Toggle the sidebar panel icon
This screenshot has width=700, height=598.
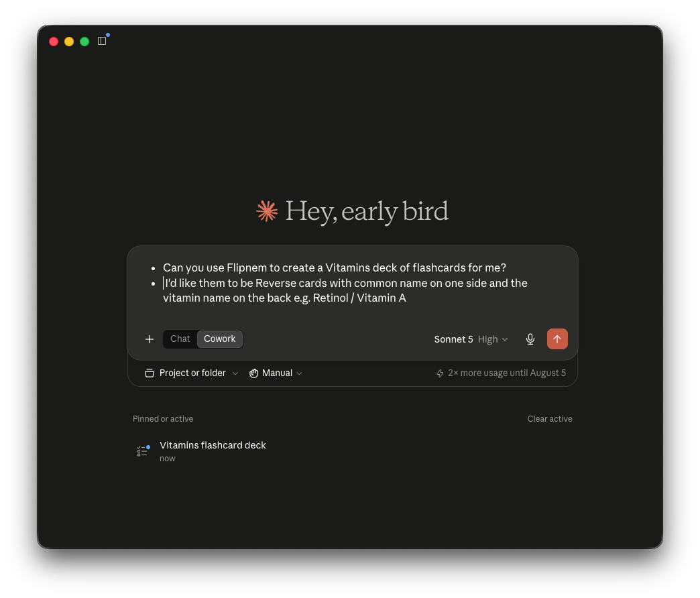coord(102,41)
